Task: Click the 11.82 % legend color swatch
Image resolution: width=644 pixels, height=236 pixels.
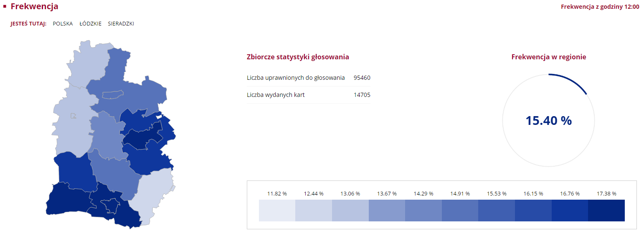Action: point(277,210)
